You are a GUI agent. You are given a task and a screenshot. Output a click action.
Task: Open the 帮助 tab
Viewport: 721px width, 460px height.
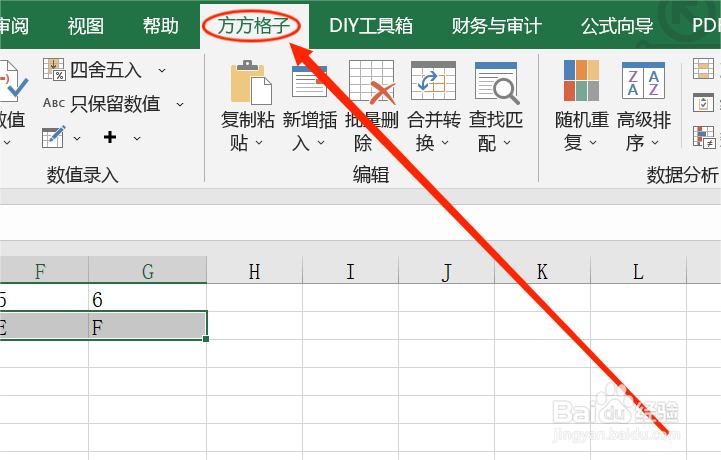point(160,26)
